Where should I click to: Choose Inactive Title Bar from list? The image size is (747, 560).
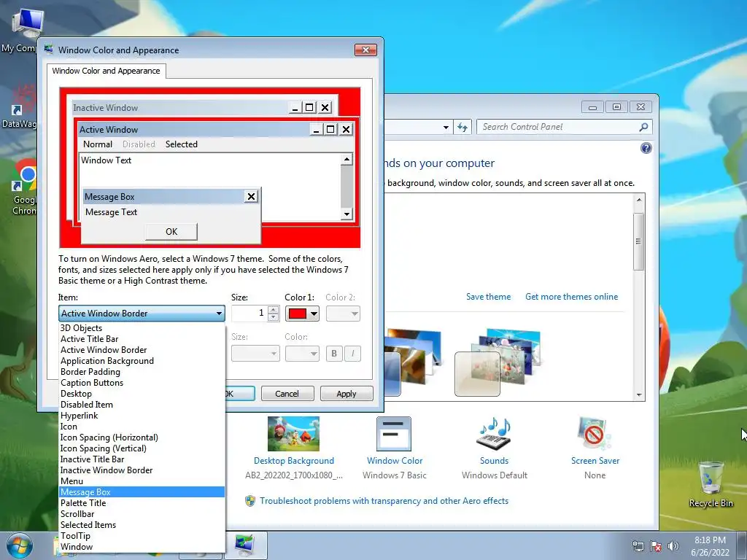142,459
